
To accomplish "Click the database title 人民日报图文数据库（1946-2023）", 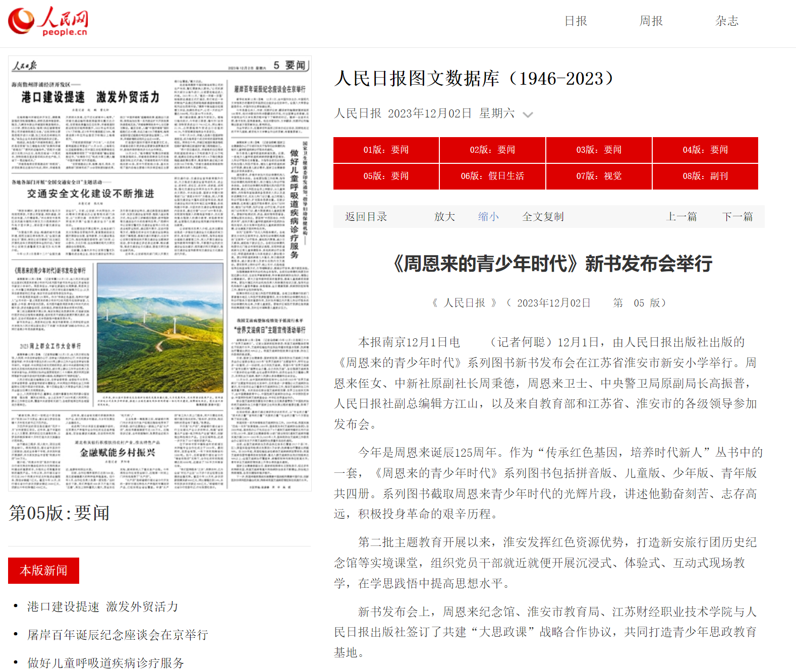I will [475, 79].
